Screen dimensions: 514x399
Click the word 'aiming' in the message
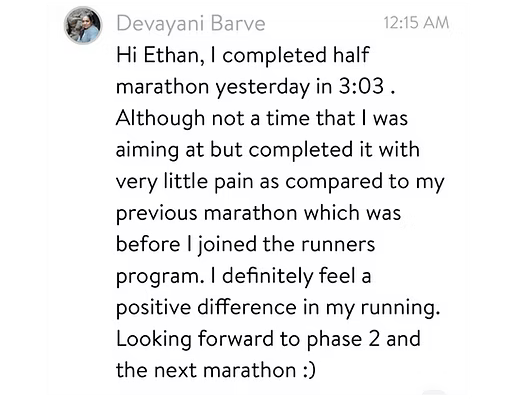[147, 151]
